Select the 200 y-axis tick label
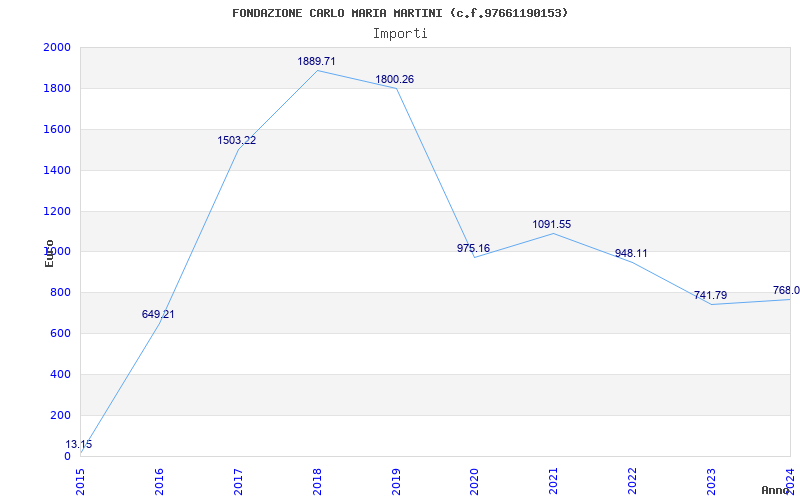The image size is (800, 500). click(60, 415)
